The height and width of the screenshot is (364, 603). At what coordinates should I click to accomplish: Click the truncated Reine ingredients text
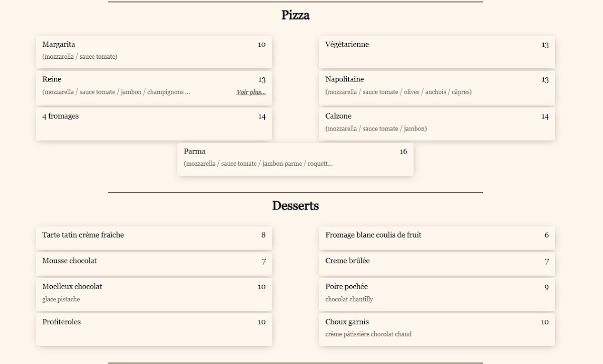[116, 92]
